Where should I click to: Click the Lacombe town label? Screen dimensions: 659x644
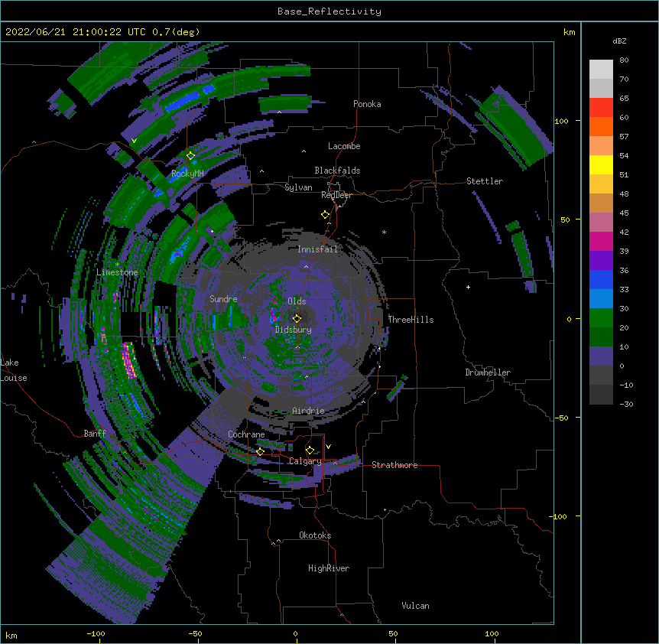pyautogui.click(x=344, y=146)
